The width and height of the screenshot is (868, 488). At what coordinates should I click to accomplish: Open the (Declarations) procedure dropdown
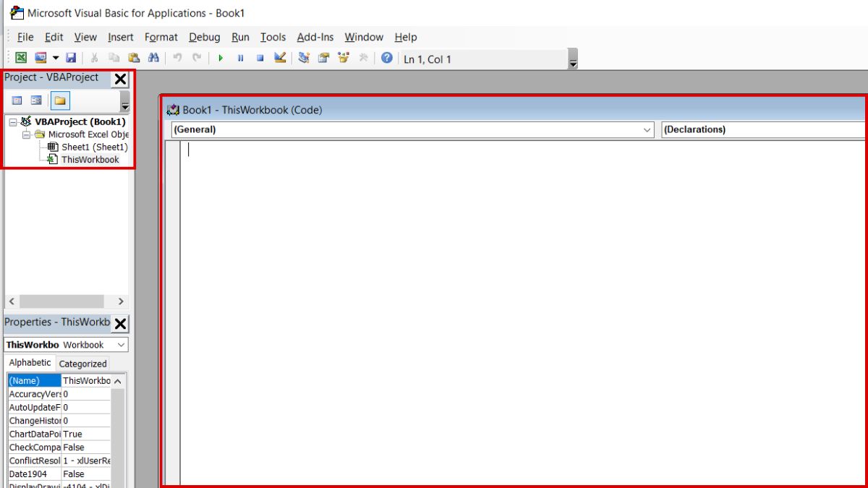764,129
